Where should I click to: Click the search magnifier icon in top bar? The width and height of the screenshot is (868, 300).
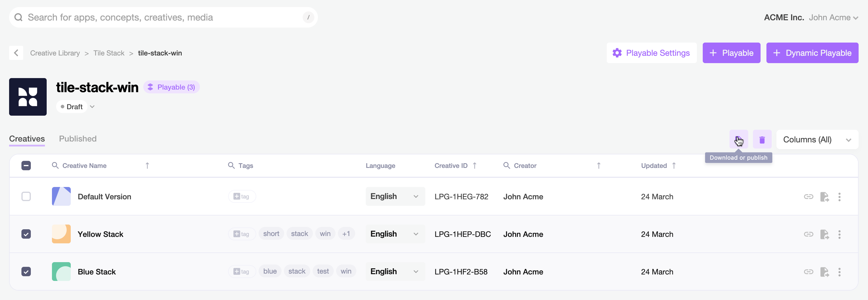point(18,17)
